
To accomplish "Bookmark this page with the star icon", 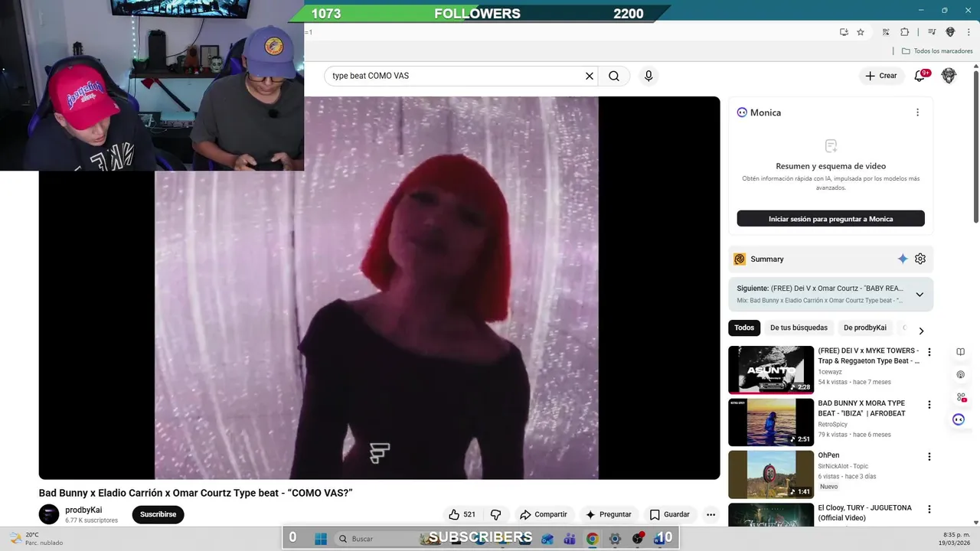I will tap(861, 32).
